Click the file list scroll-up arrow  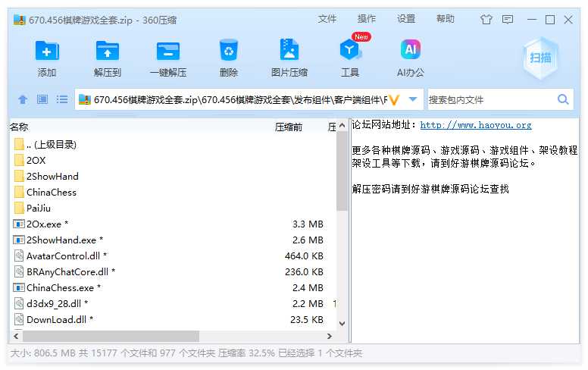(x=342, y=126)
